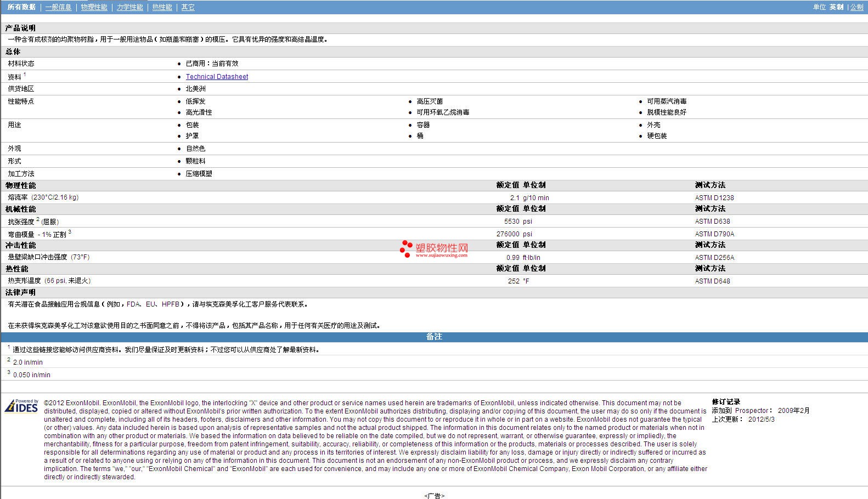Click the 抗张强度 (屈服) row label
The width and height of the screenshot is (868, 499).
pos(33,222)
